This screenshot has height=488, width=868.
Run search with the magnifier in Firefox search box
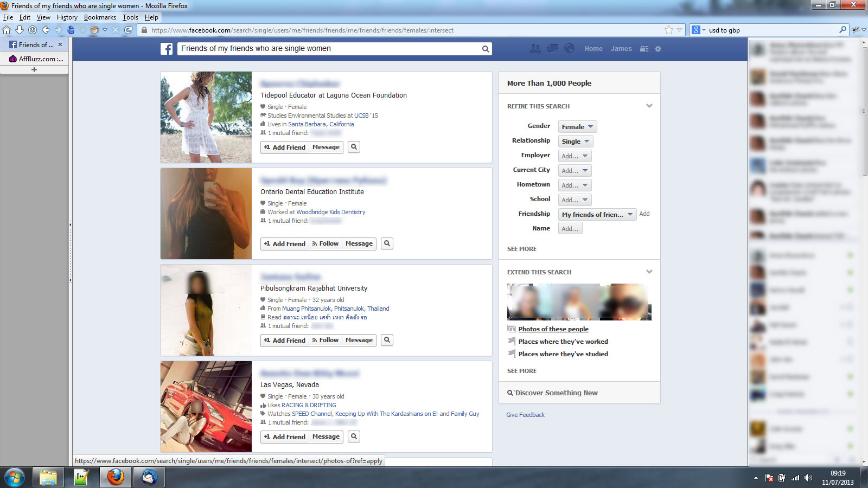click(x=843, y=30)
